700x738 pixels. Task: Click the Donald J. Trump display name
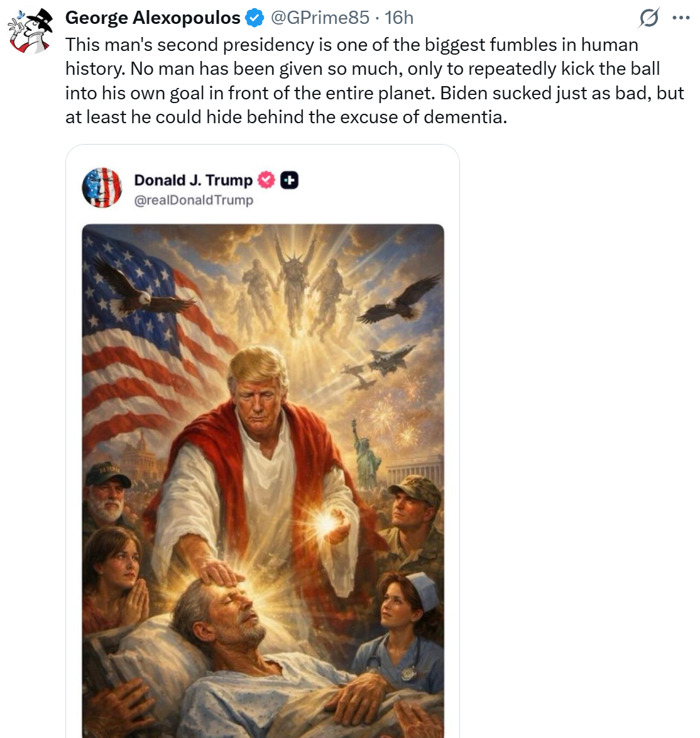click(x=194, y=180)
